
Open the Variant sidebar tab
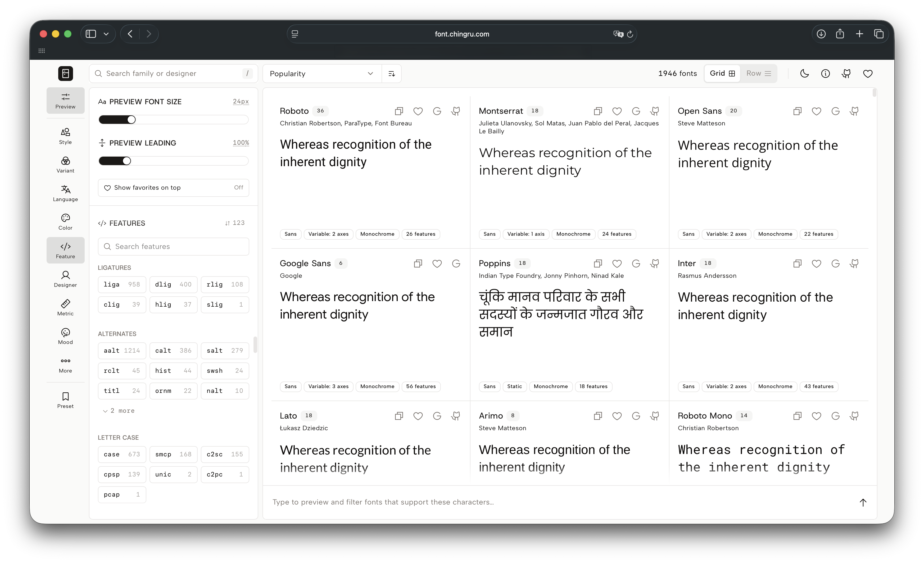(65, 165)
